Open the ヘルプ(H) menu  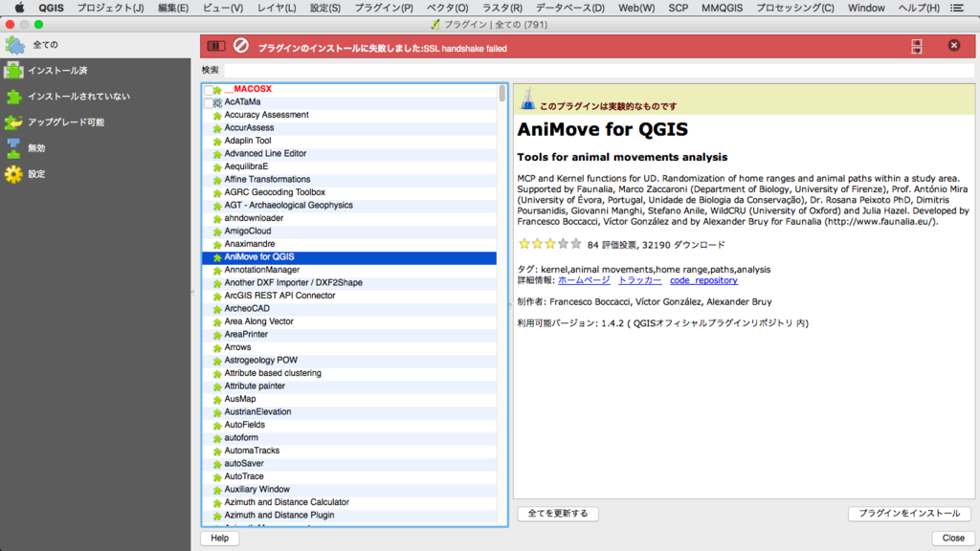pos(919,8)
